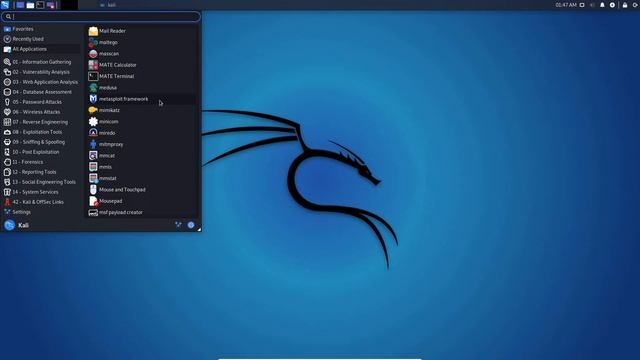This screenshot has height=360, width=640.
Task: Click the clock showing 01:47 AM
Action: pyautogui.click(x=566, y=5)
